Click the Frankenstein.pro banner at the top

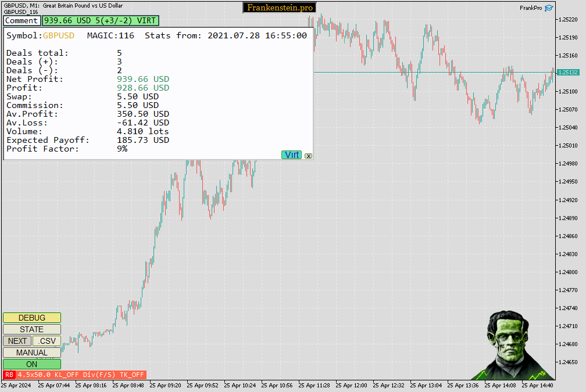tap(279, 8)
